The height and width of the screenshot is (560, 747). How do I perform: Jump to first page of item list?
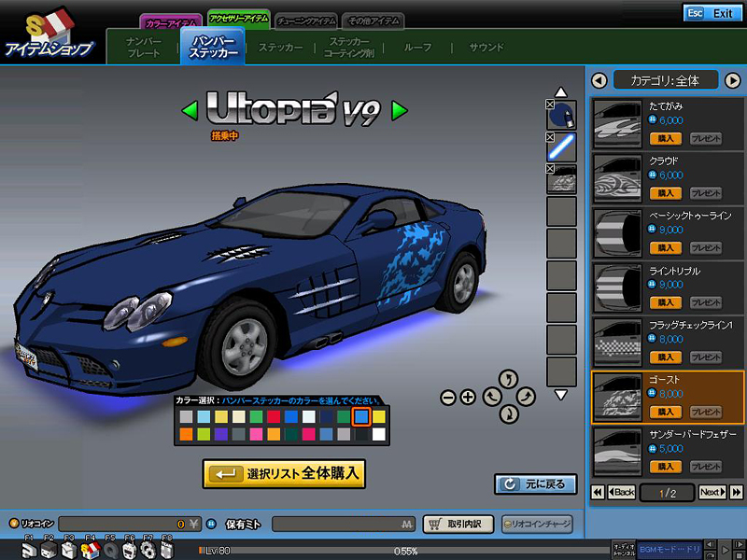(598, 492)
